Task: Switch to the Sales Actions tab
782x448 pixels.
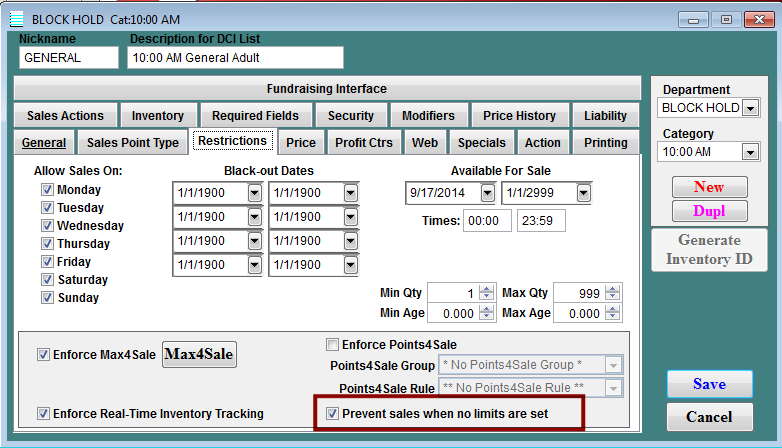Action: 65,116
